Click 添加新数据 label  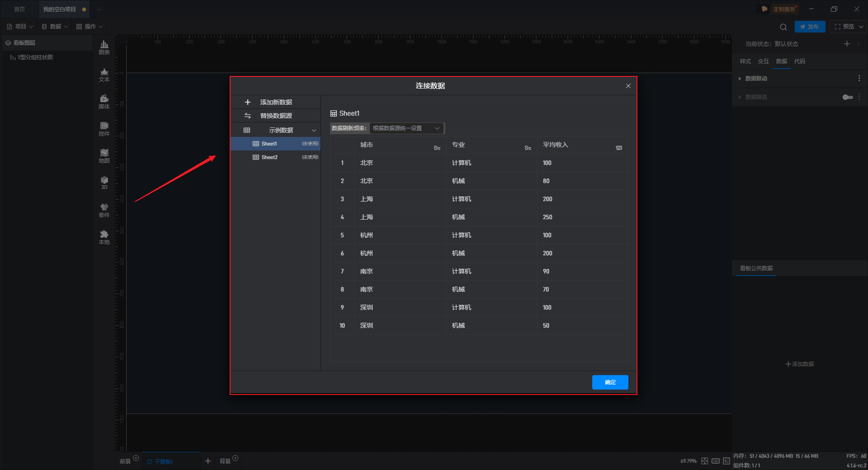pyautogui.click(x=276, y=102)
